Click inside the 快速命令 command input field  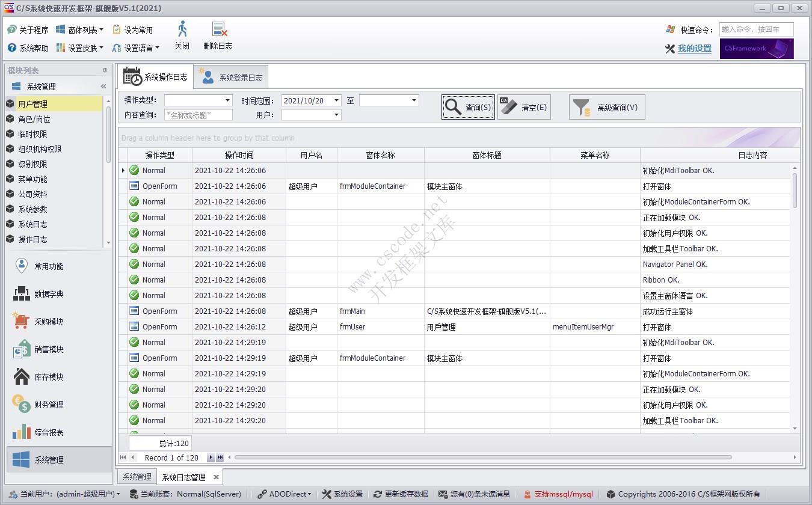click(x=757, y=29)
